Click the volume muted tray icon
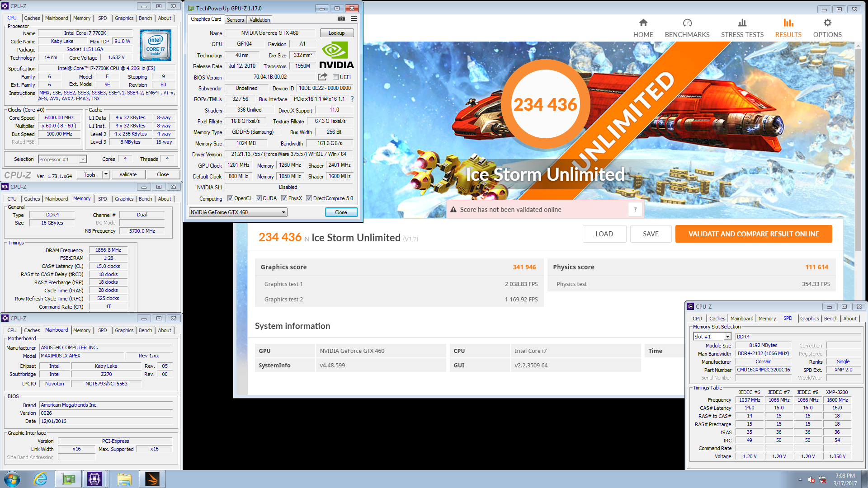Screen dimensions: 868x488 tap(811, 479)
